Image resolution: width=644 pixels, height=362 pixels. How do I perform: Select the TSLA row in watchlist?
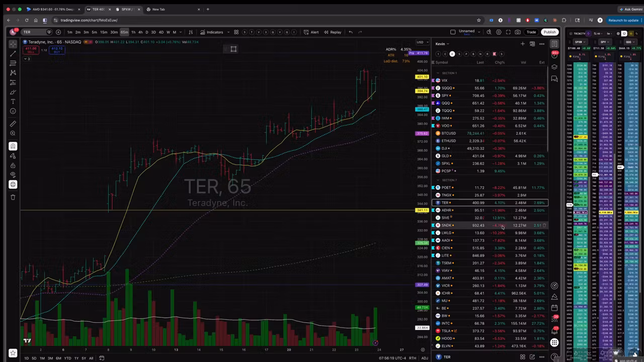(x=491, y=331)
